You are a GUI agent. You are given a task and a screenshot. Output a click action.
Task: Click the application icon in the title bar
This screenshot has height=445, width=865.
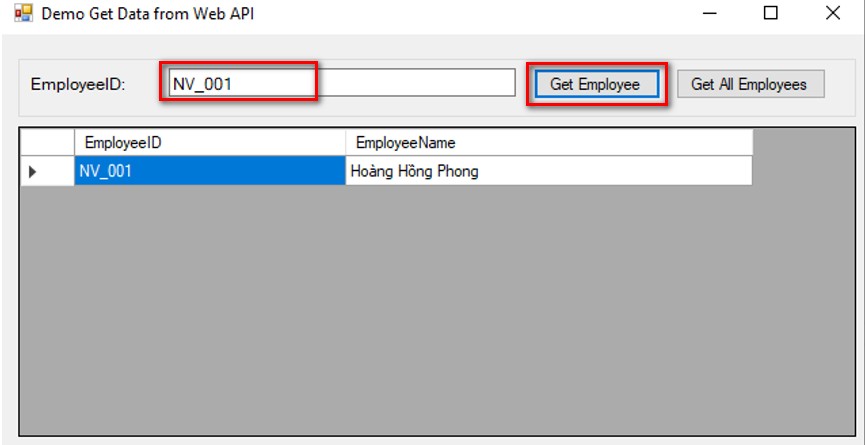[24, 13]
